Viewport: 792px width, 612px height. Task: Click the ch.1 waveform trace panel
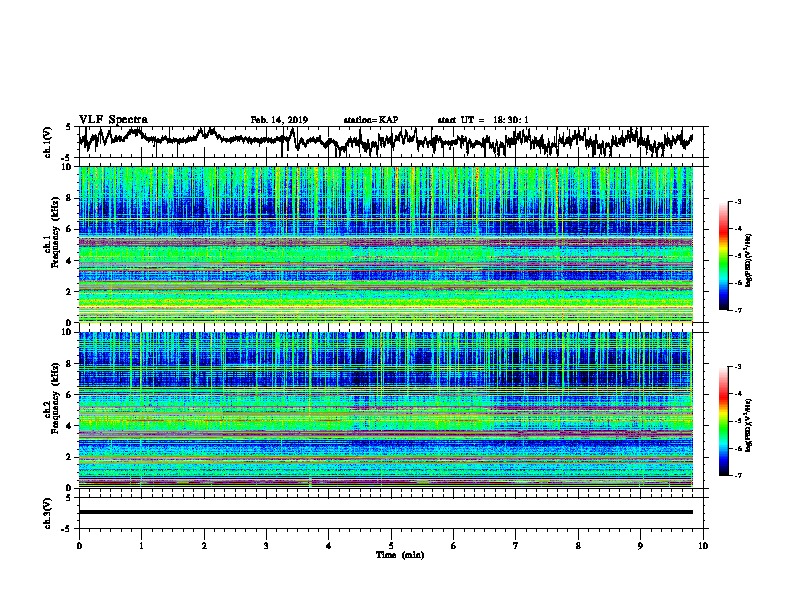tap(393, 142)
